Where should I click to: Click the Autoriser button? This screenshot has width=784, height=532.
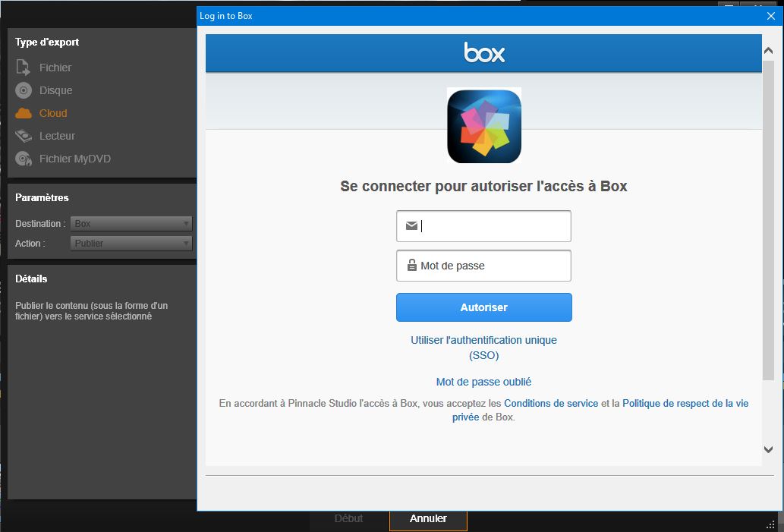click(484, 307)
